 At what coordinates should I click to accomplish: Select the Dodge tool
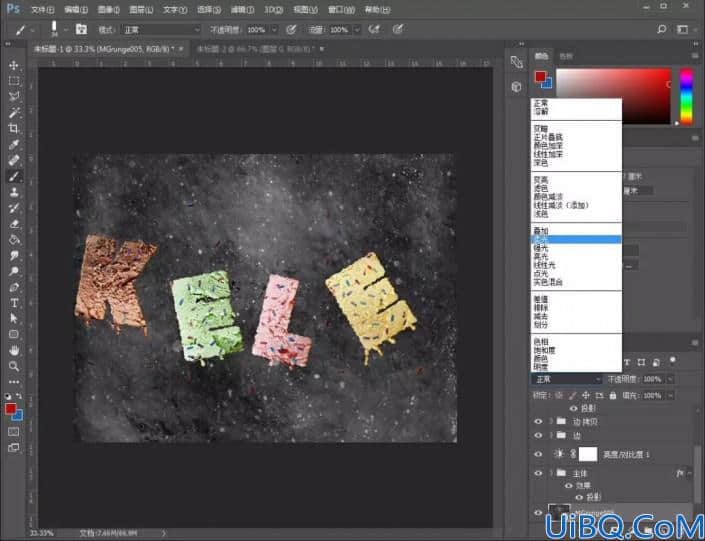click(x=14, y=271)
